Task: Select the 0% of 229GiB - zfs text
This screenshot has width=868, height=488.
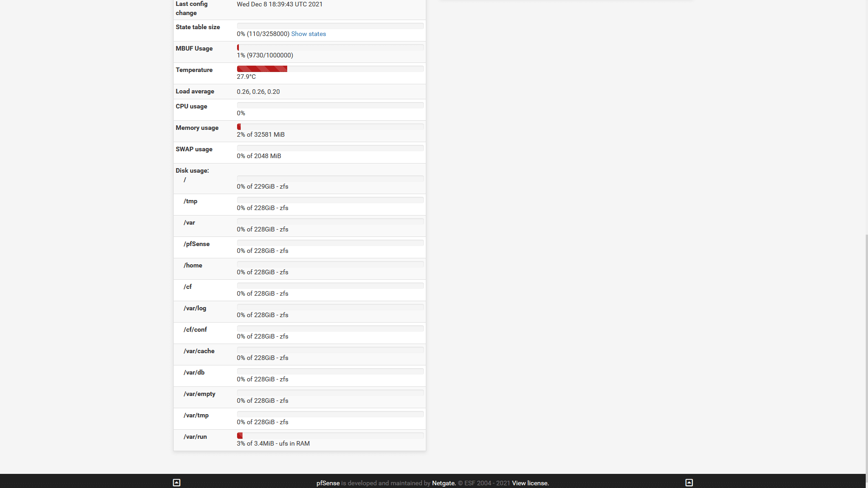Action: pos(263,186)
